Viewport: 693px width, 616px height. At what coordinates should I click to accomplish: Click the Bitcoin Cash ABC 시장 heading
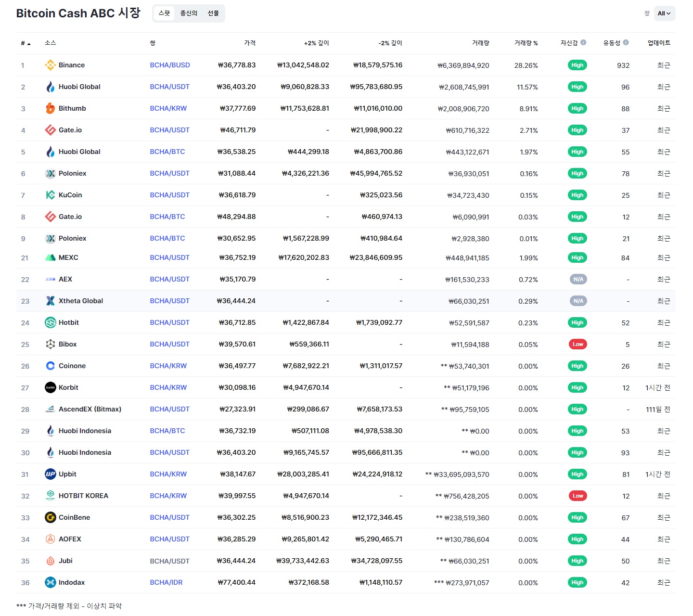pyautogui.click(x=78, y=13)
